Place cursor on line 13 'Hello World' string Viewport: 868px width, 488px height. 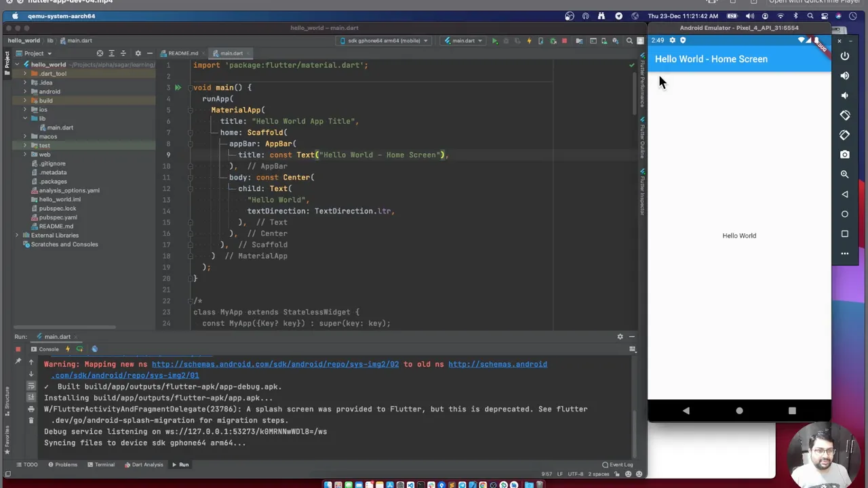click(x=278, y=200)
